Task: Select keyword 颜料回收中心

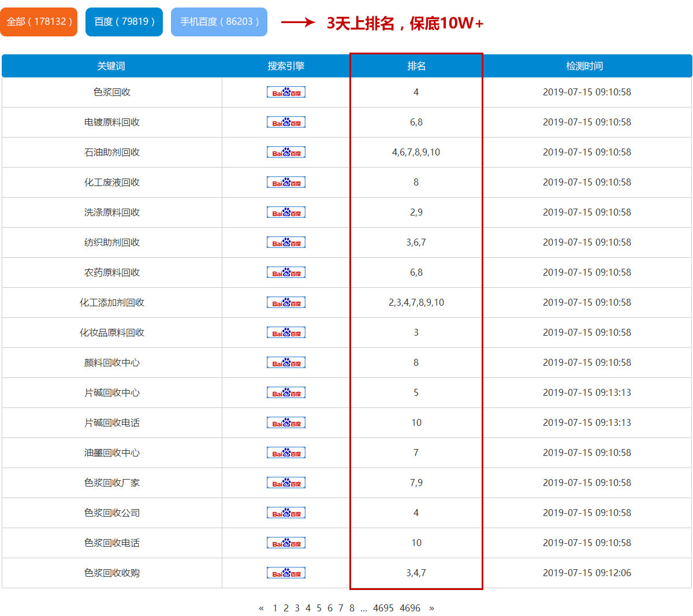Action: (112, 362)
